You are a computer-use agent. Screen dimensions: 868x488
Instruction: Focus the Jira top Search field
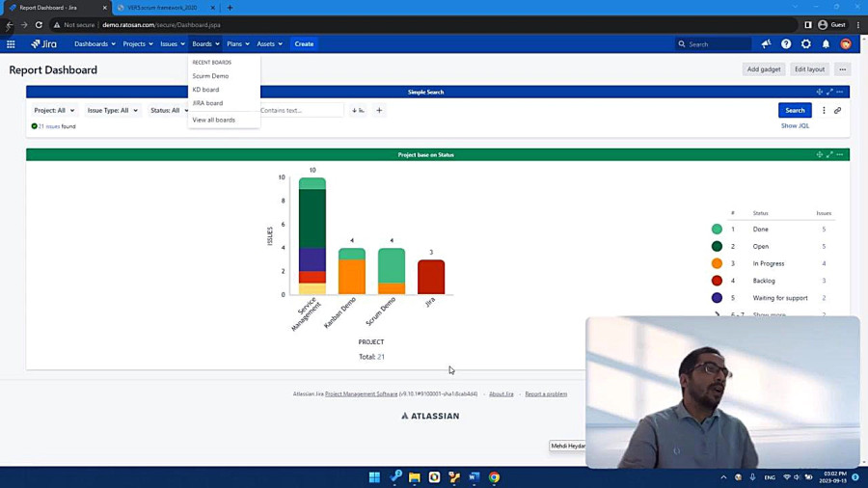pos(714,44)
